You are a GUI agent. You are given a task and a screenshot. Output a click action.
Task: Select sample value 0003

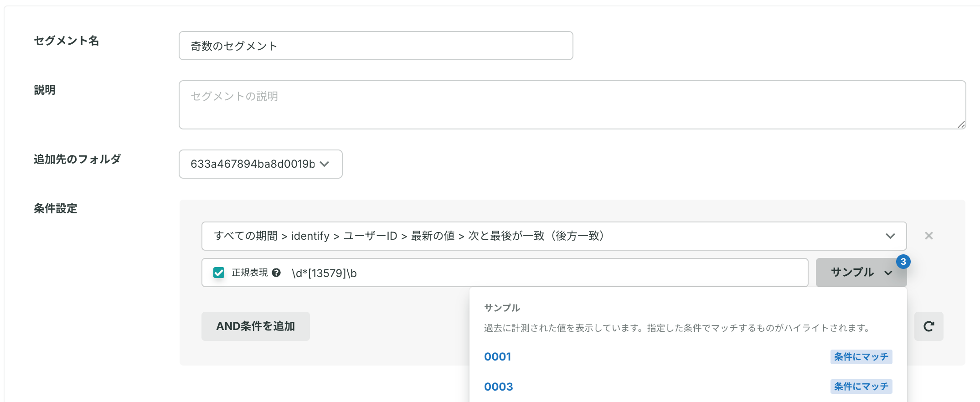pyautogui.click(x=498, y=387)
